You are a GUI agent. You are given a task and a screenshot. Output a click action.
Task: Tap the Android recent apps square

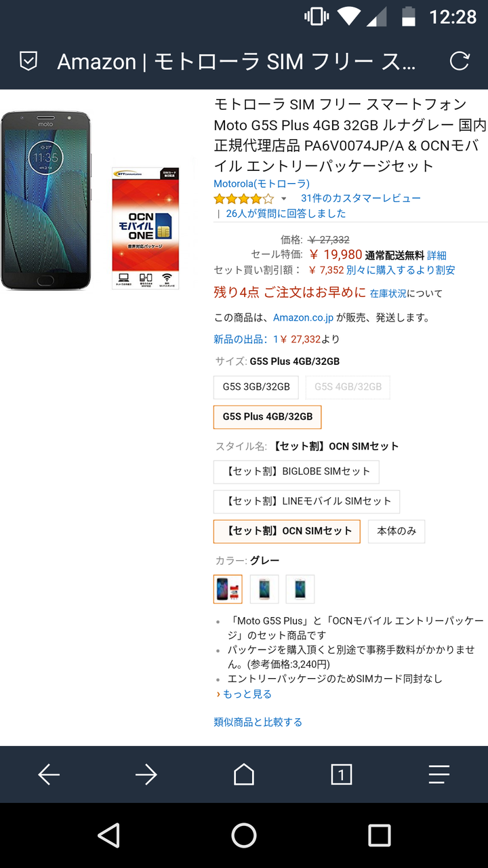coord(379,835)
